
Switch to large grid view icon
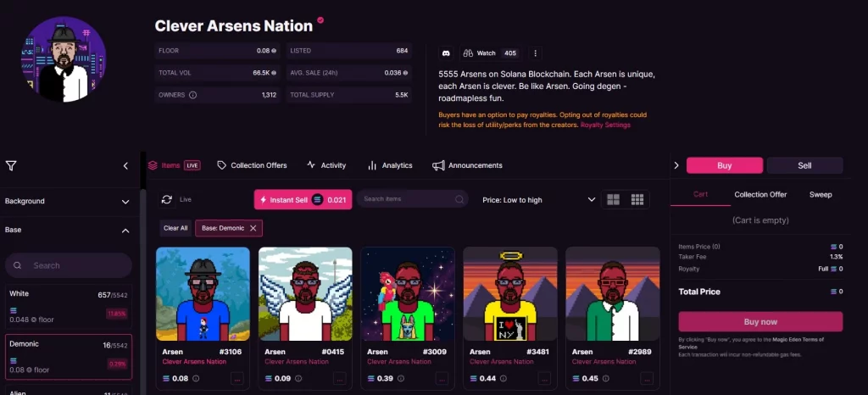[x=614, y=200]
